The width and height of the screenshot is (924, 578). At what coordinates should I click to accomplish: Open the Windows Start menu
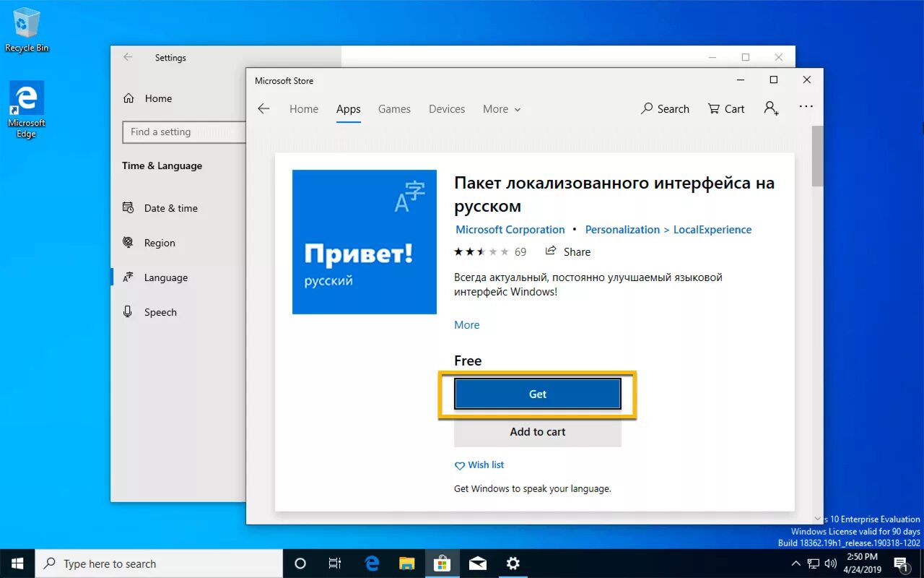tap(17, 564)
